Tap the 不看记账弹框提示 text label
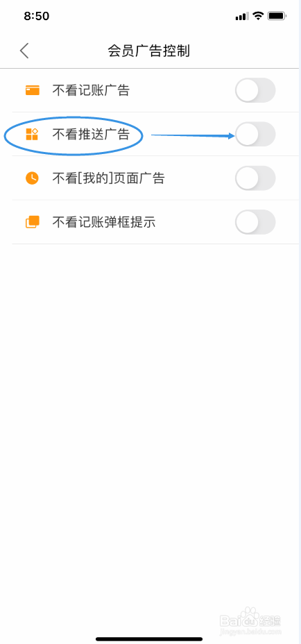301x644 pixels. pos(104,222)
